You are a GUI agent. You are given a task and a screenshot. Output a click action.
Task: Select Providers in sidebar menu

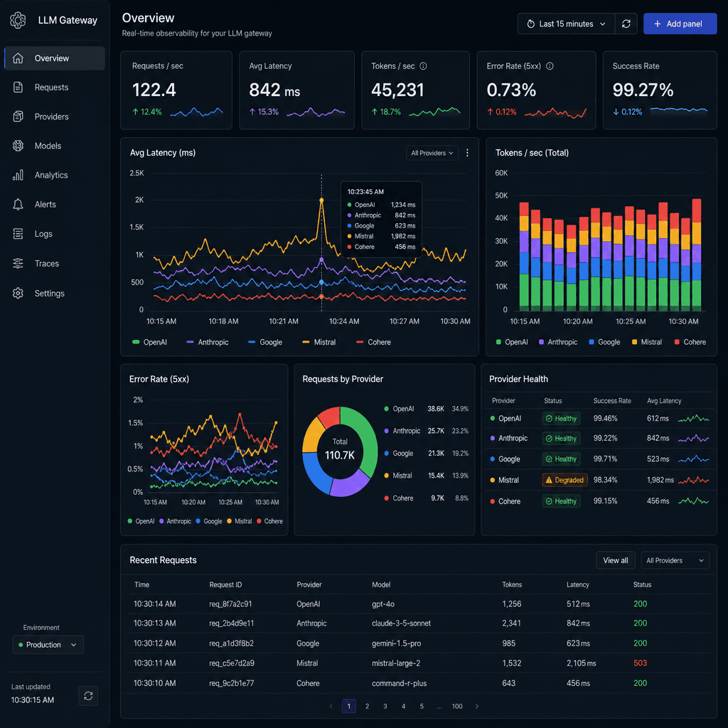(x=54, y=117)
